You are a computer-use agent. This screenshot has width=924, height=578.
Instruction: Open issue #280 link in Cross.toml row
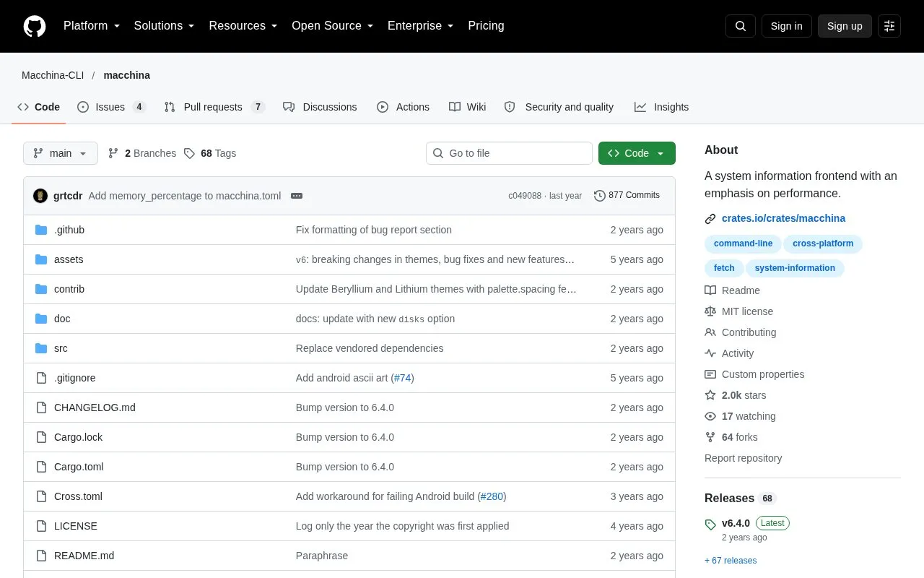[492, 496]
